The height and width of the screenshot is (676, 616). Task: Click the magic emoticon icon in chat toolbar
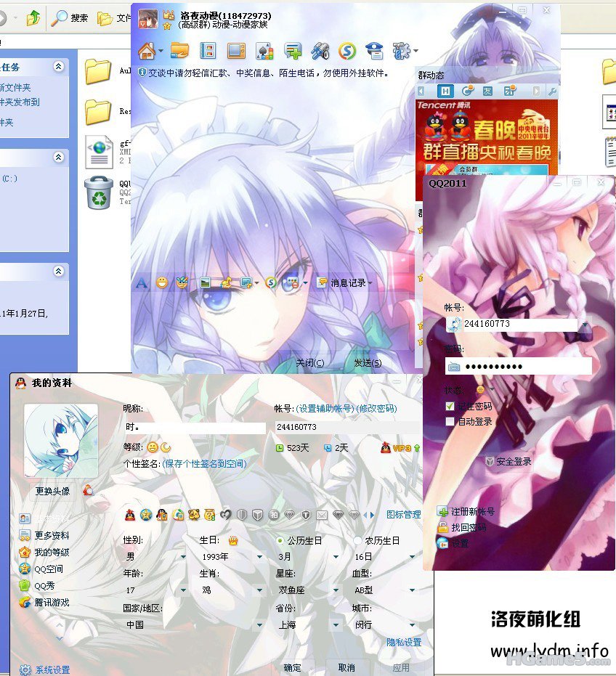182,283
